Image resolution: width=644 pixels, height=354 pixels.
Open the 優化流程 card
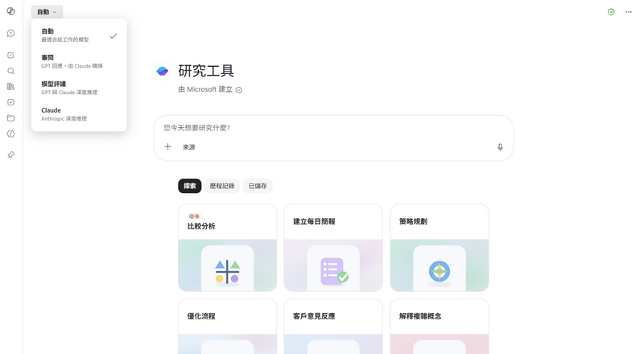coord(228,327)
